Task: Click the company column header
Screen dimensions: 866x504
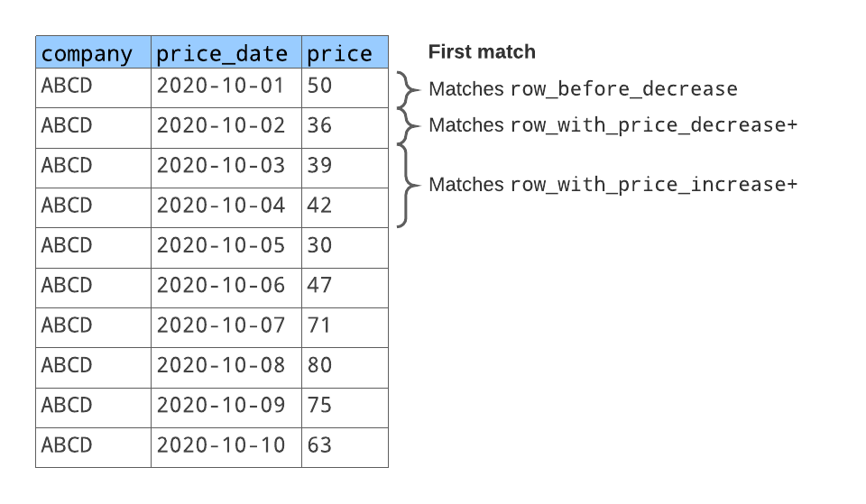Action: pyautogui.click(x=87, y=53)
